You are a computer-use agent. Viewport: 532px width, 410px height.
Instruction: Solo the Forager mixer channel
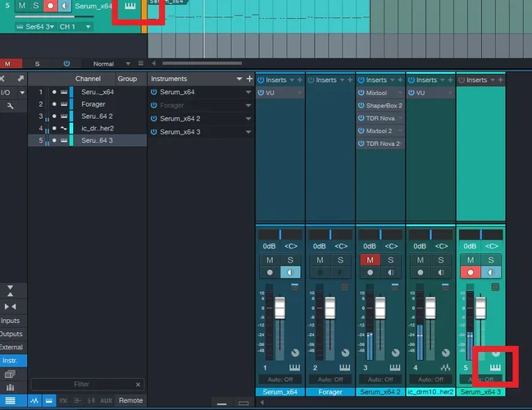click(x=341, y=260)
